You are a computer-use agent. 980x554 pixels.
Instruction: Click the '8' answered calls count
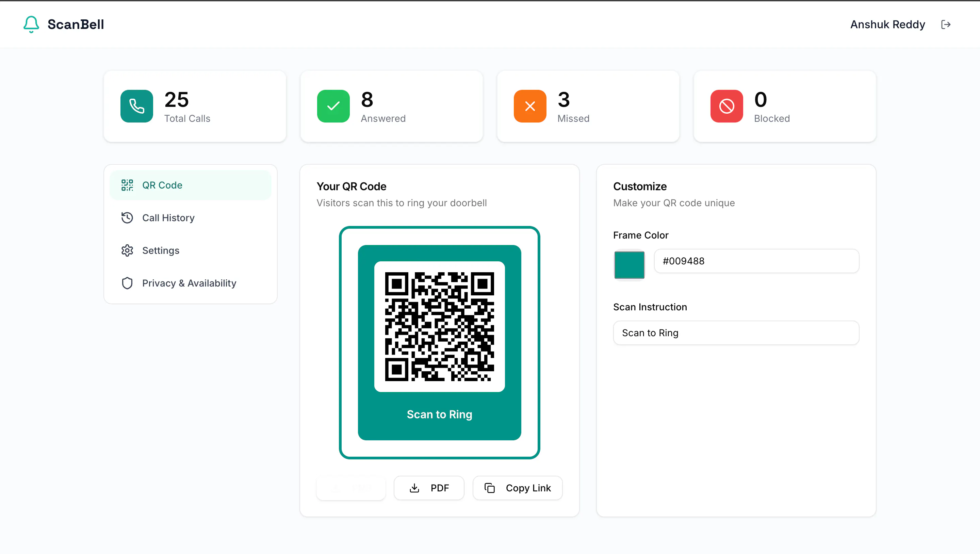click(367, 100)
